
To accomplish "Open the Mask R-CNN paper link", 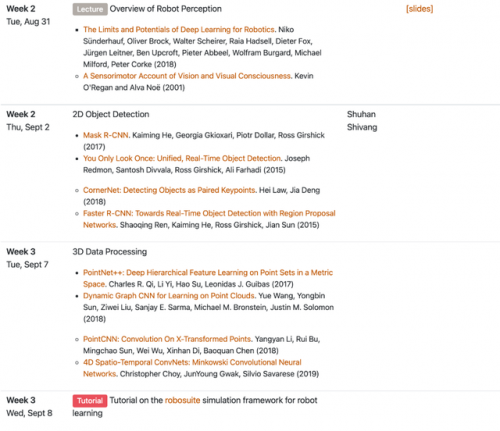I will 106,135.
